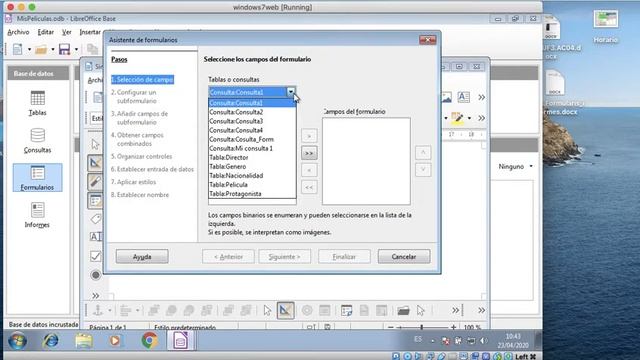Viewport: 640px width, 360px height.
Task: Open the Informes section in the database pane
Action: (37, 215)
